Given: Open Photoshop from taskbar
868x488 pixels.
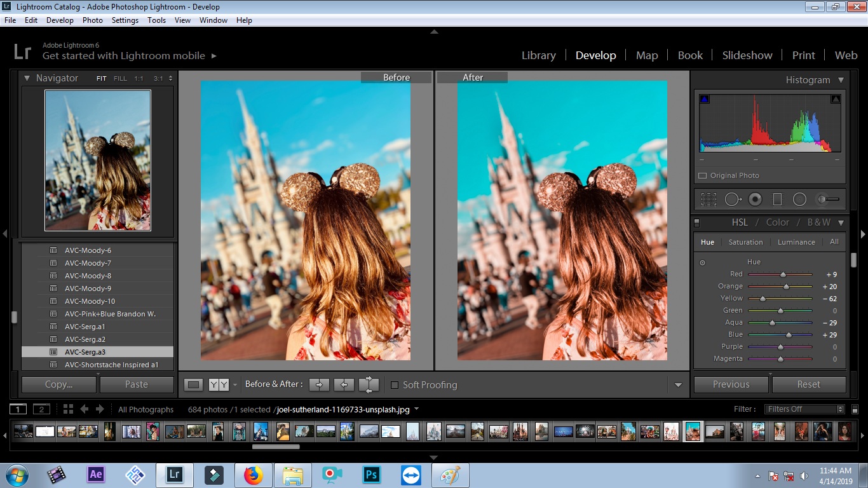Looking at the screenshot, I should point(371,475).
